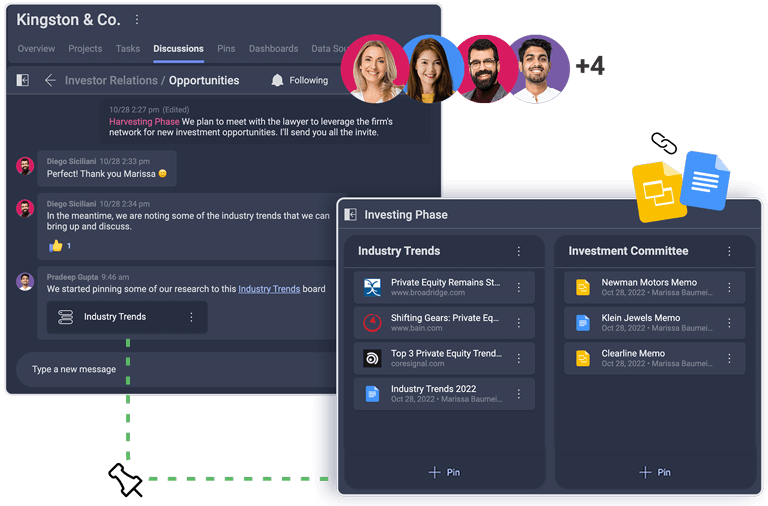Add a Pin to Investment Committee column
Image resolution: width=768 pixels, height=506 pixels.
point(655,472)
